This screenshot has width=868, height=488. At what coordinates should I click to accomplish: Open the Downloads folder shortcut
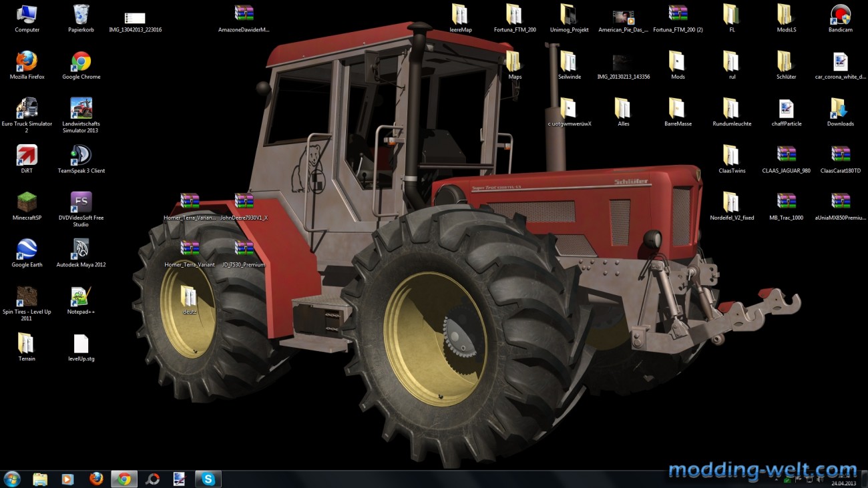tap(840, 112)
